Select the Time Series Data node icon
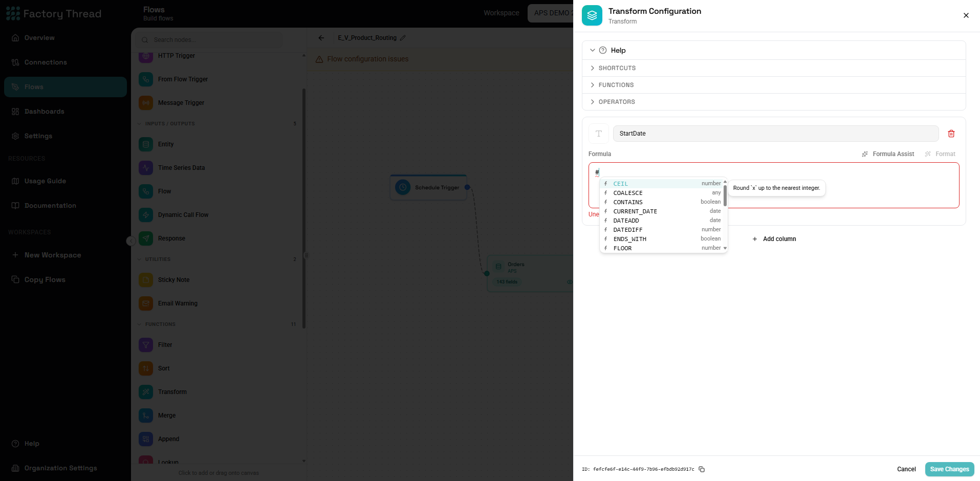Screen dimensions: 980x481 pos(146,168)
